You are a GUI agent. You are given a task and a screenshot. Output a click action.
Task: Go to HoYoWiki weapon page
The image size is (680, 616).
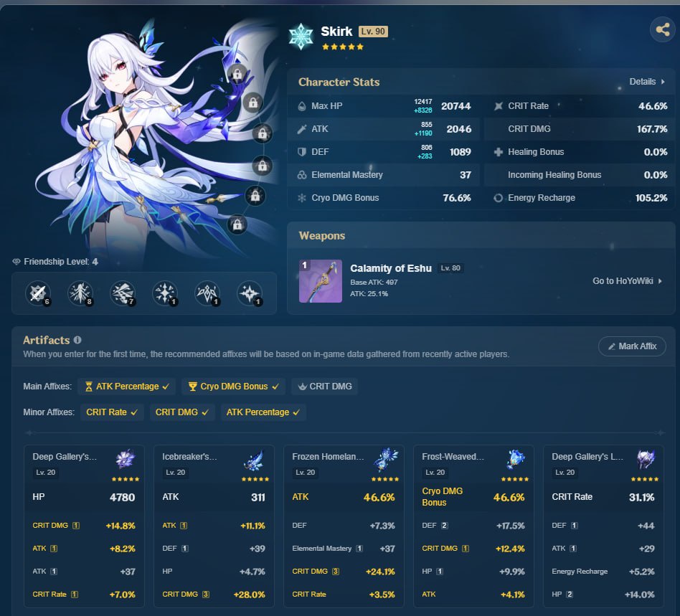pos(627,281)
